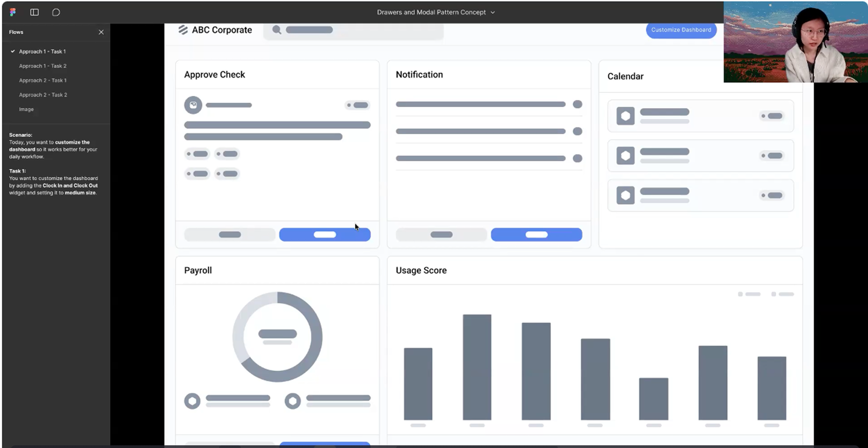Screen dimensions: 868x448
Task: Open the comments bubble icon
Action: click(56, 12)
